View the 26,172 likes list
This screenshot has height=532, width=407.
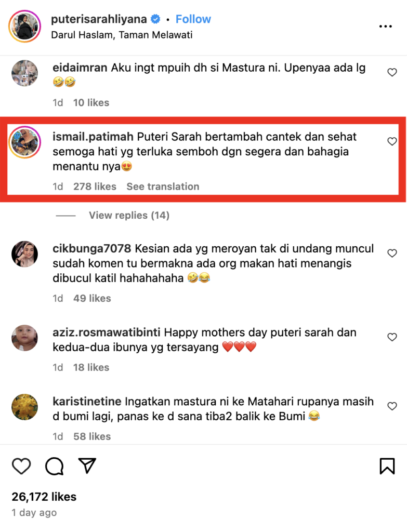click(44, 497)
